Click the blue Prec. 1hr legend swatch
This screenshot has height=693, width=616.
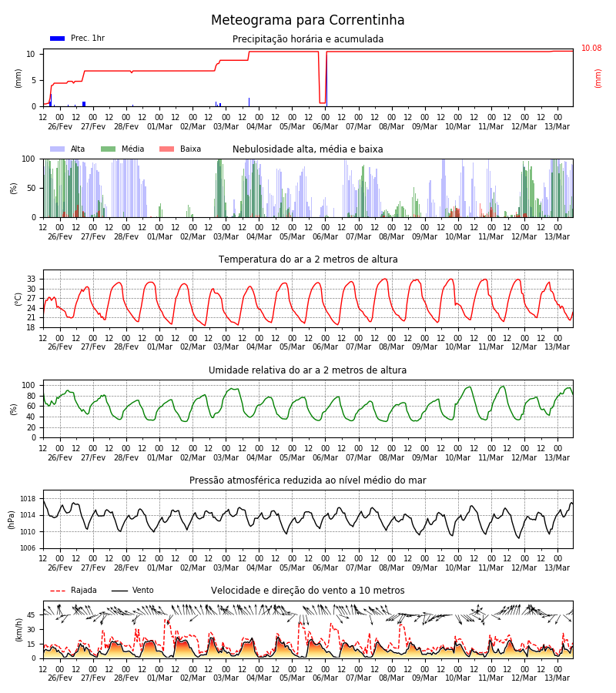click(x=58, y=38)
